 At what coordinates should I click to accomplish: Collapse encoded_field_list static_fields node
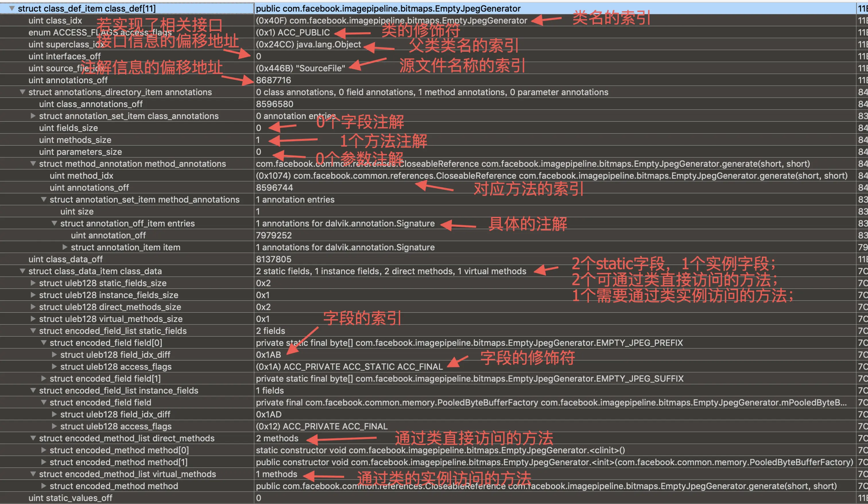[x=33, y=331]
